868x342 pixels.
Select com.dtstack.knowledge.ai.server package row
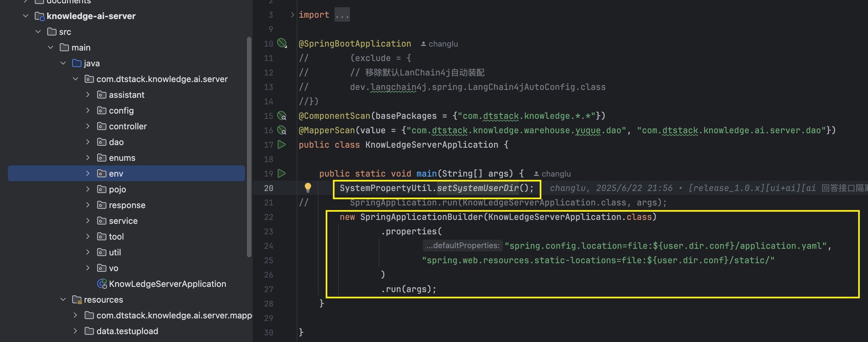(126, 79)
